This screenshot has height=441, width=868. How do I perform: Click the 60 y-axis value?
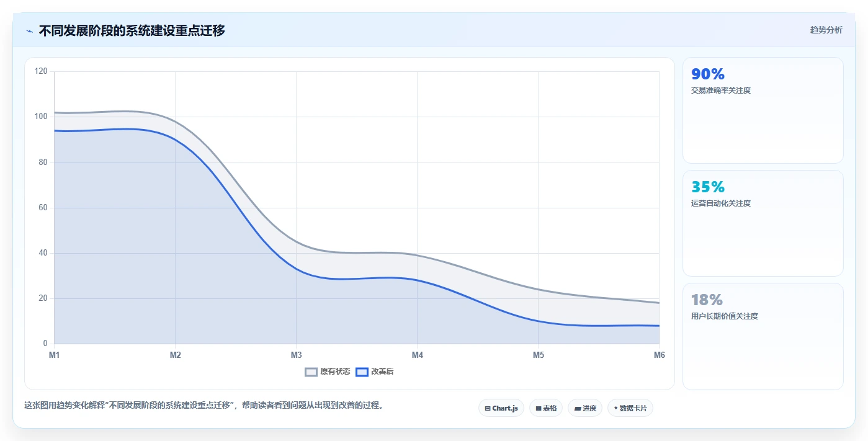pos(43,208)
